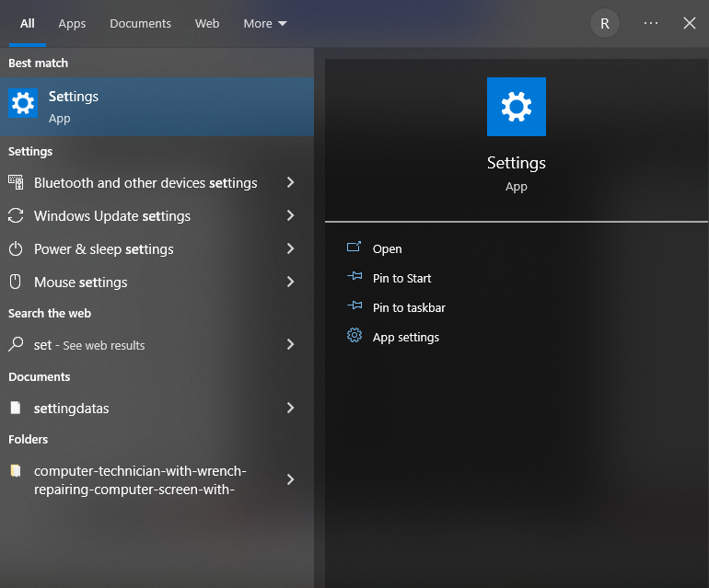The image size is (709, 588).
Task: Close the search panel
Action: pos(689,23)
